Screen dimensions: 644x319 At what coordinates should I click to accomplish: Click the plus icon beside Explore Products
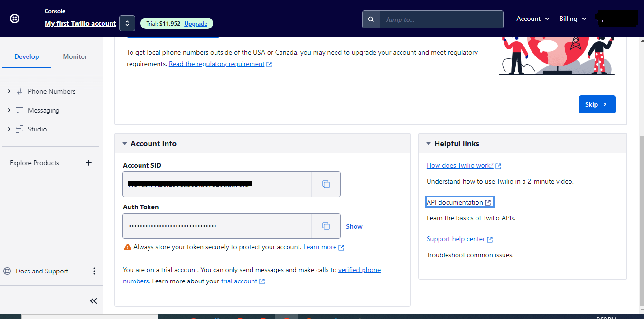tap(88, 163)
